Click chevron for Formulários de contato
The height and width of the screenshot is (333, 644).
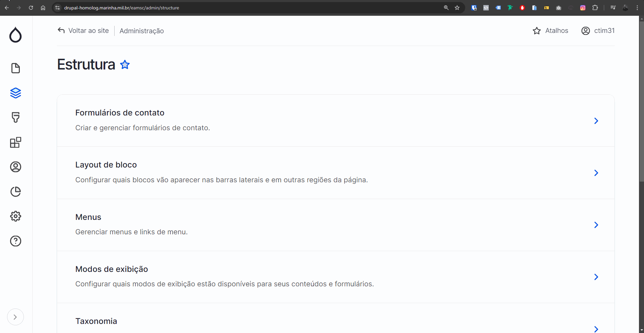click(596, 121)
